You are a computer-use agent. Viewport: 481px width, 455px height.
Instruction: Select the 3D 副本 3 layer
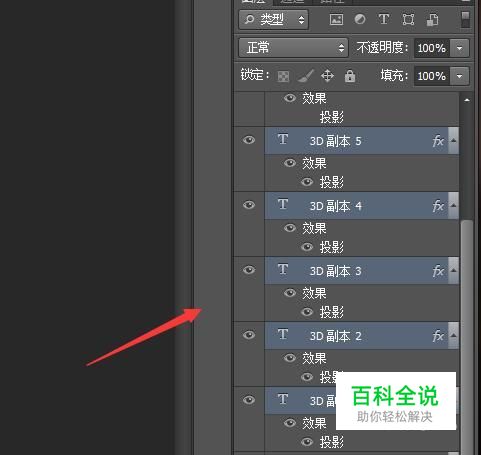click(x=362, y=270)
